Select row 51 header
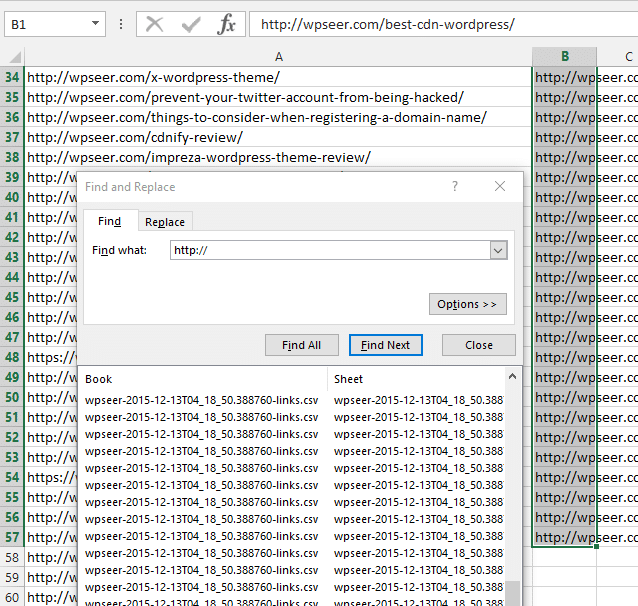Viewport: 638px width, 606px height. point(12,417)
